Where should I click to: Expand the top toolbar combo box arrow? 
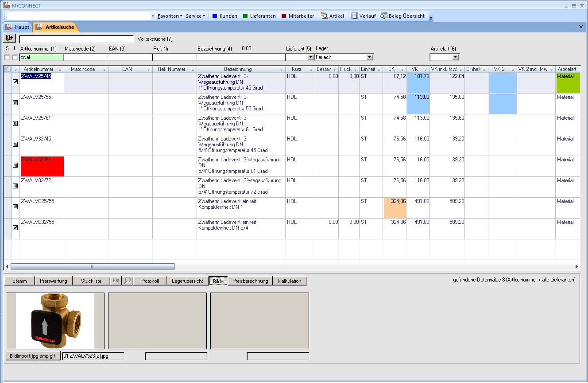[x=153, y=16]
